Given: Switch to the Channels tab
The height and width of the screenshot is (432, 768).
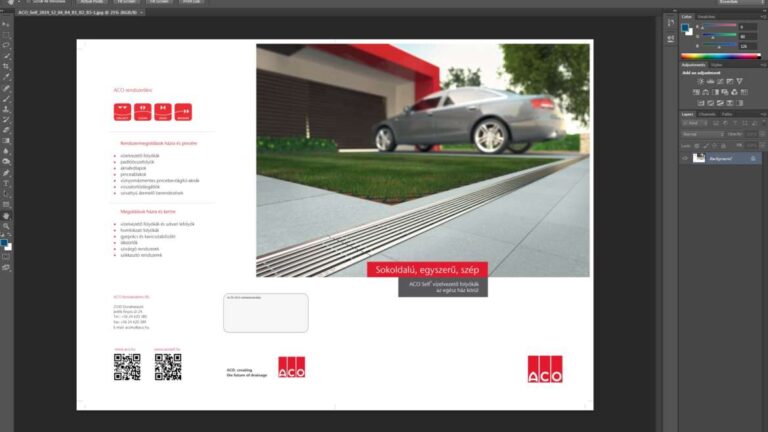Looking at the screenshot, I should click(x=707, y=114).
